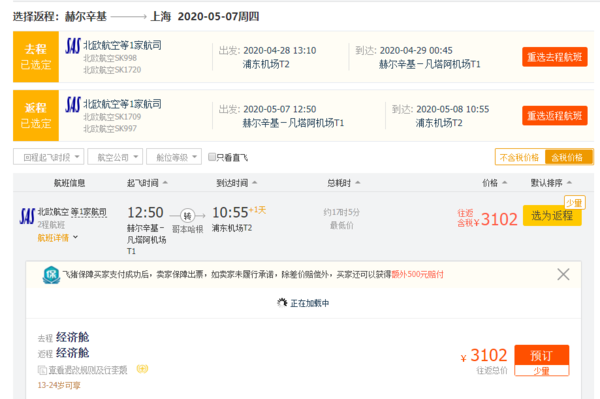Open 回程起飞时段 dropdown
The image size is (600, 399).
tap(49, 157)
